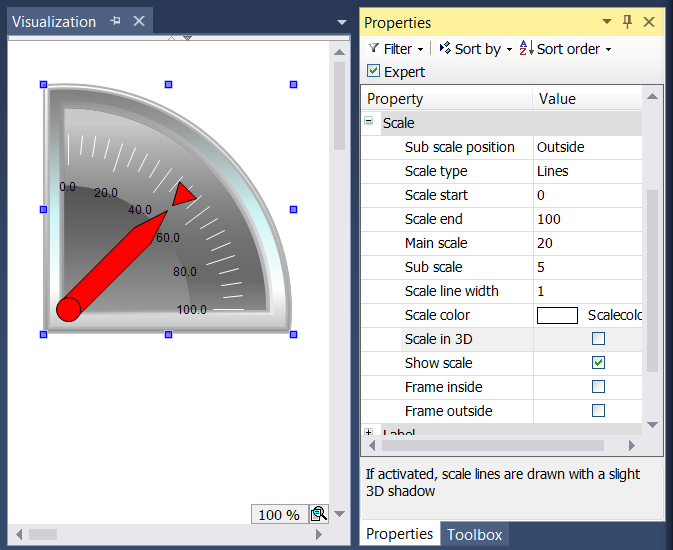Screen dimensions: 673x550
Task: Close the Visualization tab
Action: tap(139, 21)
